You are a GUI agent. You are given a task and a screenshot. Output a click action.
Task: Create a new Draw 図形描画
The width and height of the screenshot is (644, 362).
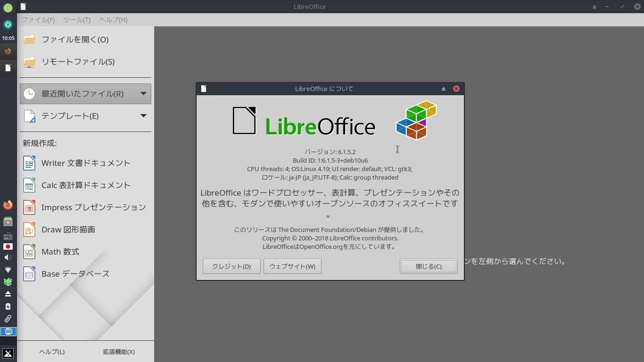(x=59, y=230)
